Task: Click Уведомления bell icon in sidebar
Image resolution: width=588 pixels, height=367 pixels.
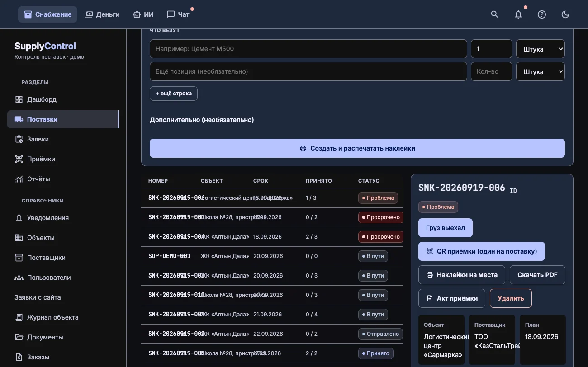Action: point(19,218)
